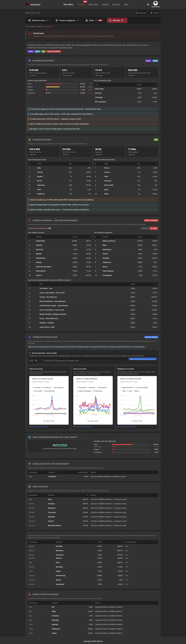Open Google Trends link under Uvas en tu carta
The width and height of the screenshot is (186, 644).
click(82, 427)
